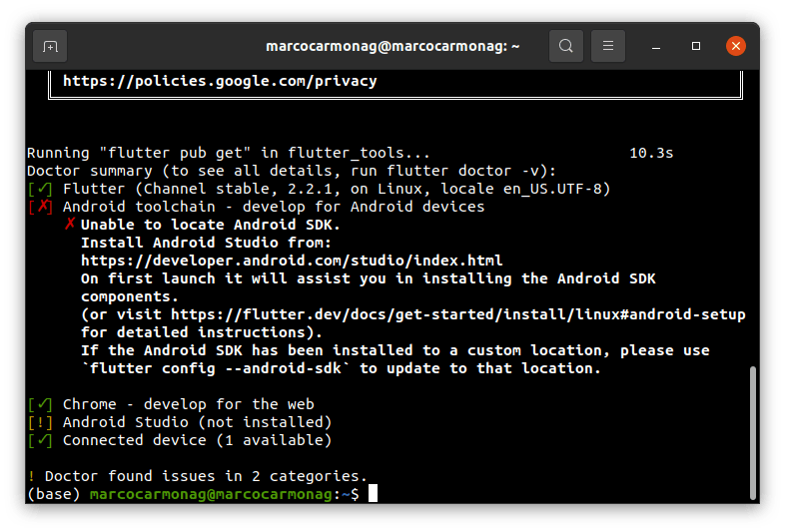Click the new tab icon in title bar

pyautogui.click(x=50, y=46)
